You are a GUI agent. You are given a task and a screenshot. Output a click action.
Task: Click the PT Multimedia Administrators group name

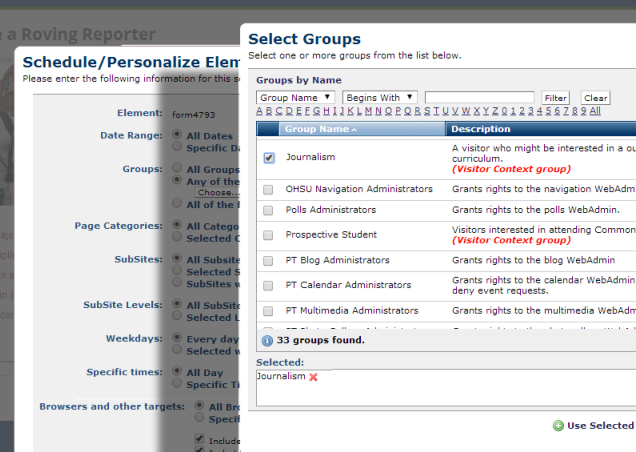pyautogui.click(x=352, y=311)
